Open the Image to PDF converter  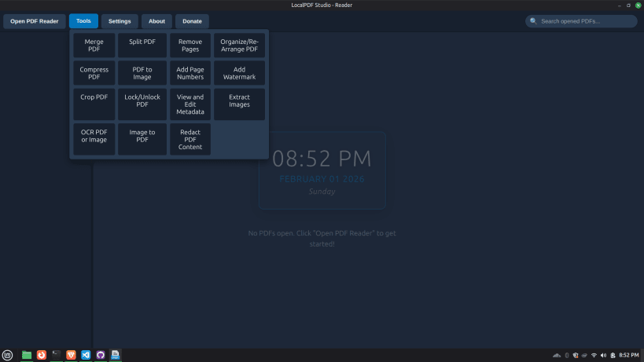point(142,140)
